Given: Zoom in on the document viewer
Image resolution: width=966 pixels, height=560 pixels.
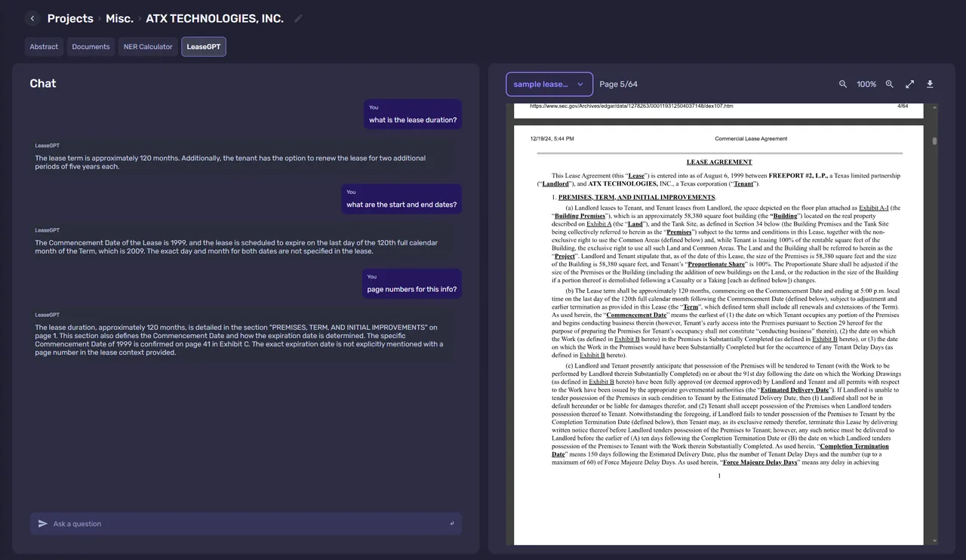Looking at the screenshot, I should click(x=890, y=85).
